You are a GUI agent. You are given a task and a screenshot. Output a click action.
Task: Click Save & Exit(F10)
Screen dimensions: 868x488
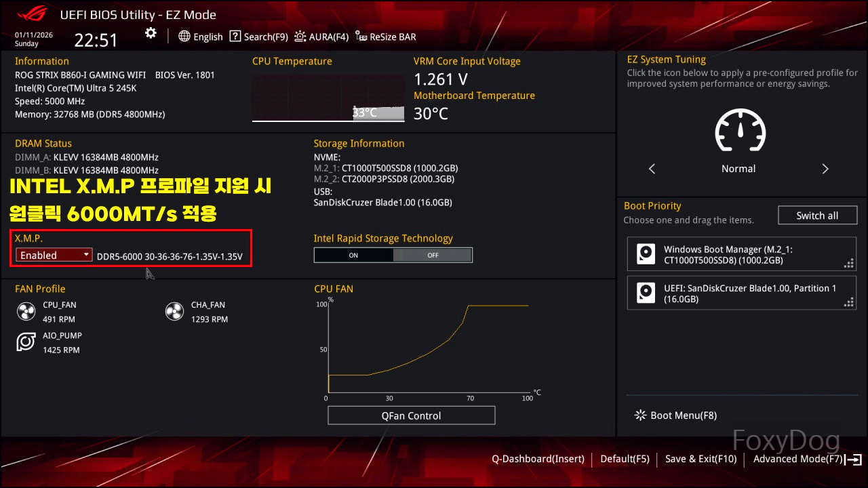tap(701, 459)
